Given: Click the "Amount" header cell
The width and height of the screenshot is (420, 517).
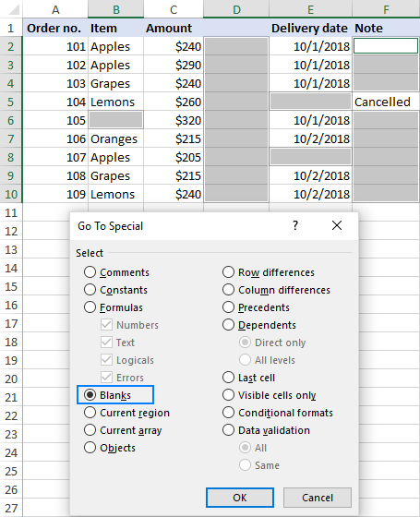Looking at the screenshot, I should [174, 28].
